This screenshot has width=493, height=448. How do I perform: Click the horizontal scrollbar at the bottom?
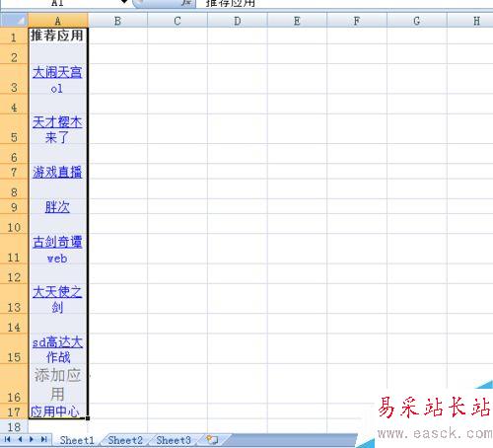tap(293, 440)
